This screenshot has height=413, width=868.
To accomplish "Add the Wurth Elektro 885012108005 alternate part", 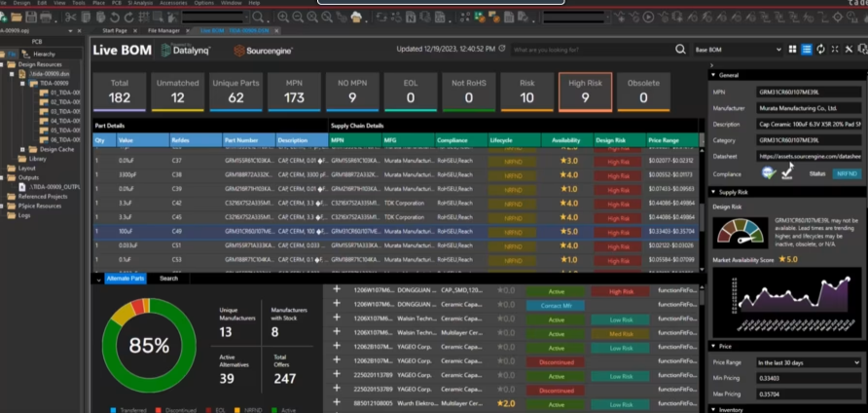I will click(x=336, y=403).
